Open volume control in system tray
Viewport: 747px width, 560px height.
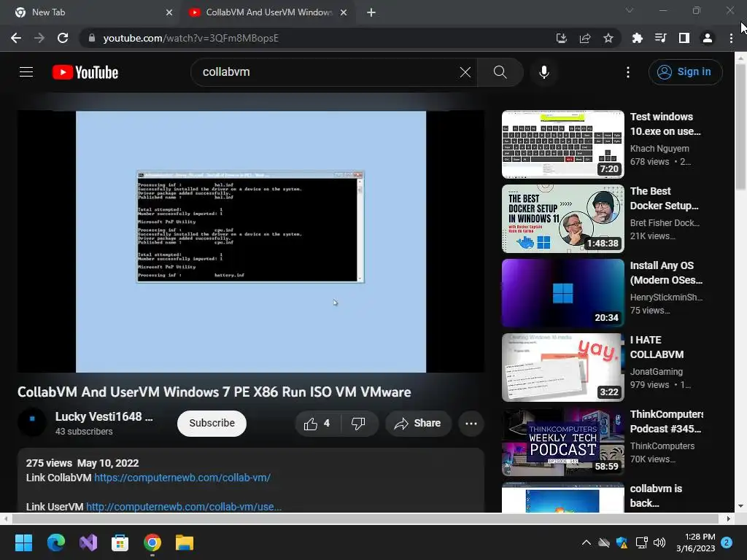click(659, 542)
